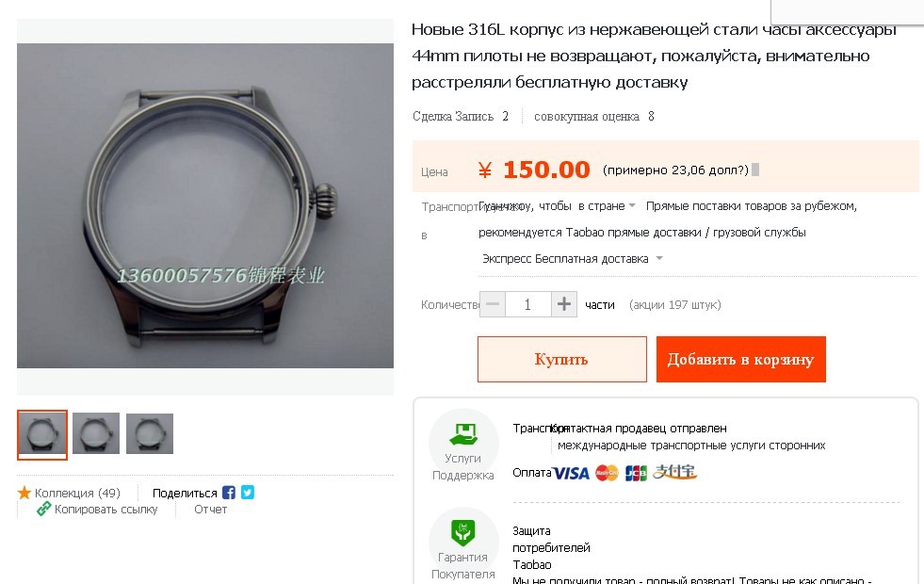Increase quantity with the plus button
The width and height of the screenshot is (924, 584).
(564, 304)
